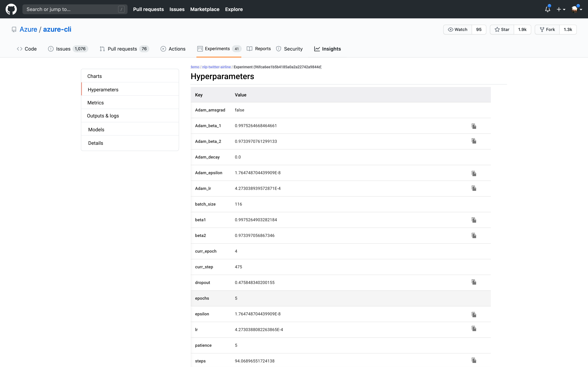Screen dimensions: 588x367
Task: Copy the Adam_lr value
Action: (x=474, y=188)
